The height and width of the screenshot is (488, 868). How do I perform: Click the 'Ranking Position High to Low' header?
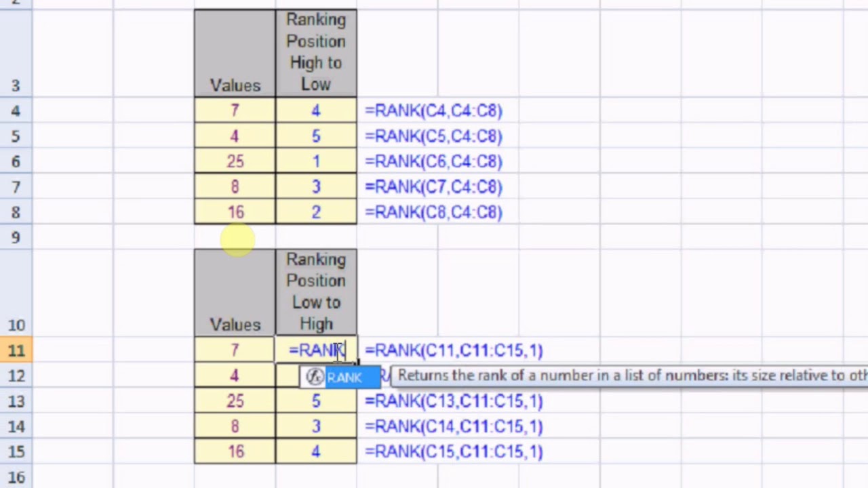click(316, 54)
